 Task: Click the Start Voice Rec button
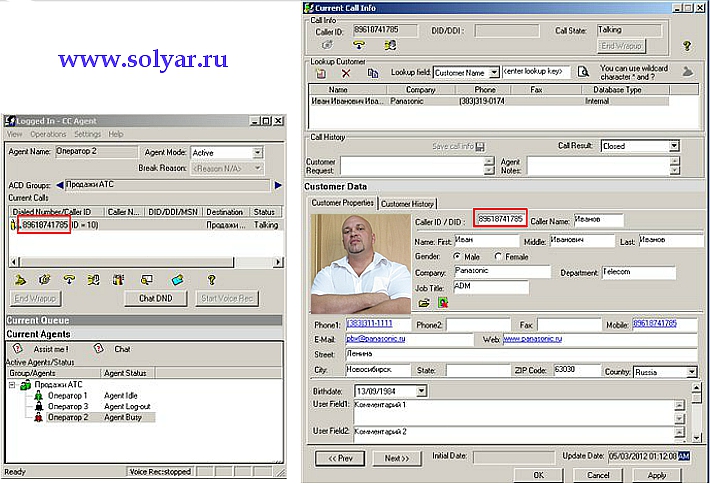click(x=227, y=298)
